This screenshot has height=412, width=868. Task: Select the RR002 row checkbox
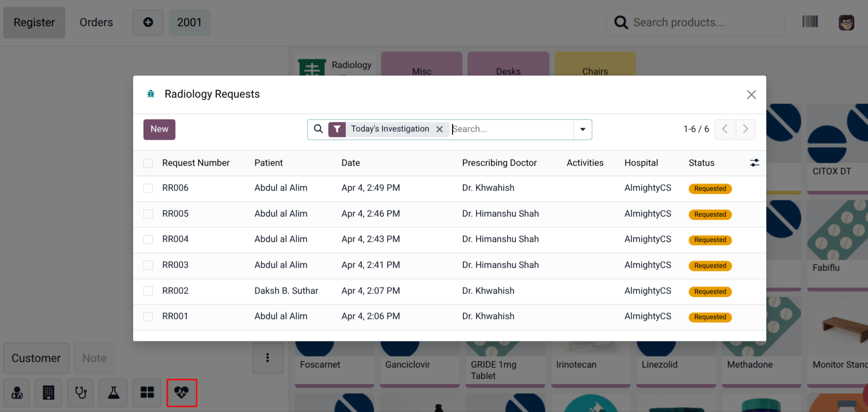click(148, 291)
